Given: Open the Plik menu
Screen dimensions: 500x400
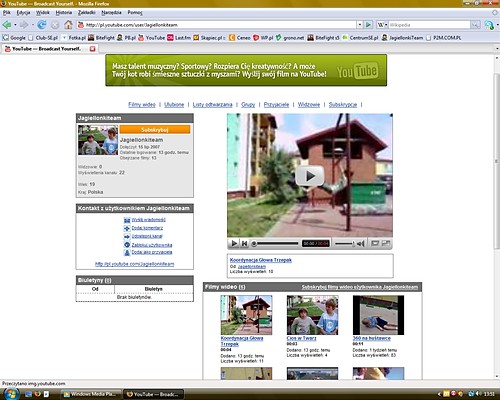Looking at the screenshot, I should click(7, 13).
